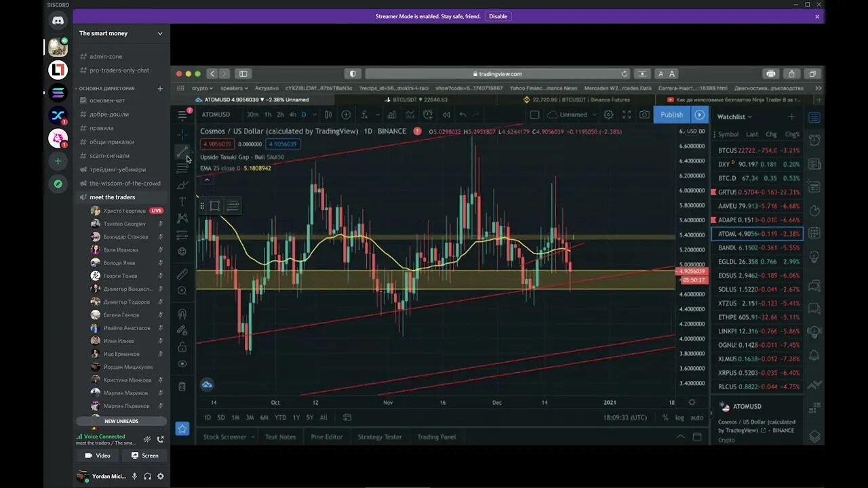Open the Stock Screener tab
The height and width of the screenshot is (488, 868).
[225, 437]
